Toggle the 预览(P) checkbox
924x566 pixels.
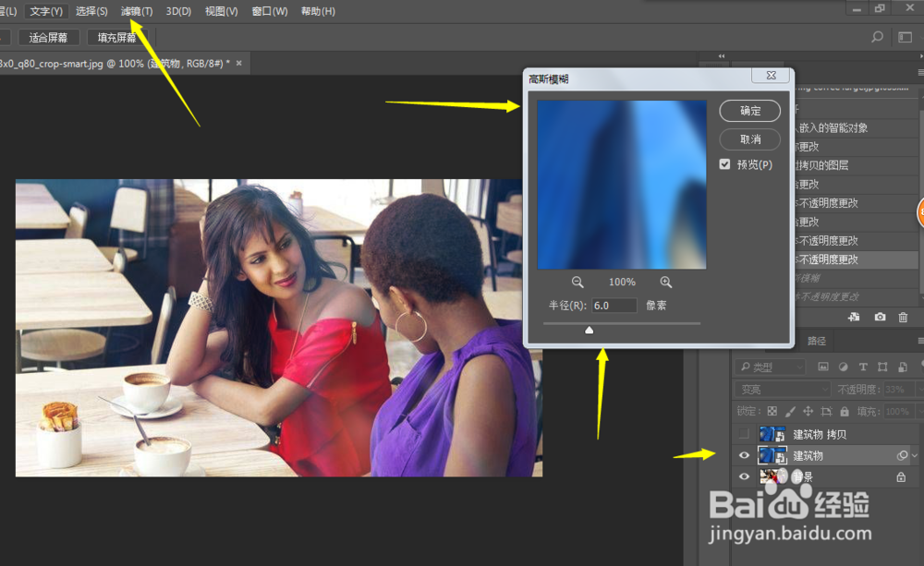pos(724,164)
